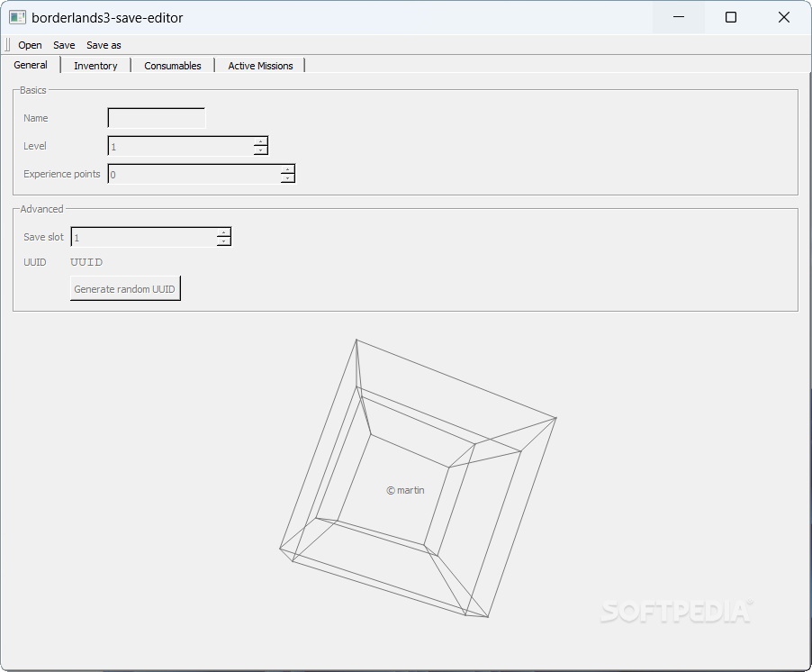This screenshot has width=812, height=672.
Task: Switch to the Inventory tab
Action: [x=95, y=66]
